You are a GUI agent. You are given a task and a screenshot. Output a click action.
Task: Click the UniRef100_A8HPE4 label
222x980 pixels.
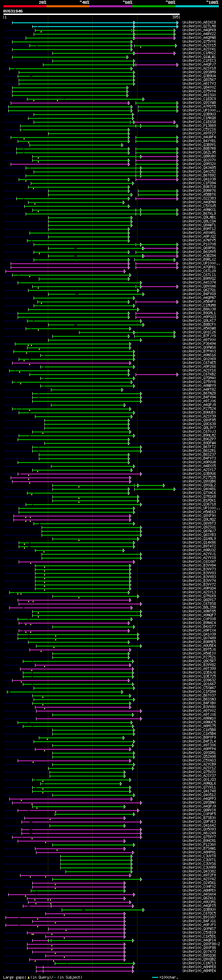pyautogui.click(x=199, y=971)
